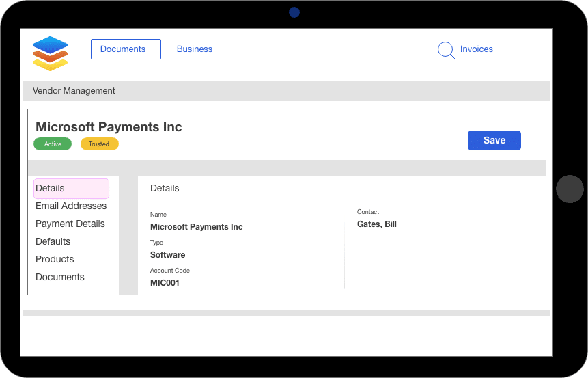Open the Defaults section
Screen dimensions: 588x378
click(x=53, y=241)
